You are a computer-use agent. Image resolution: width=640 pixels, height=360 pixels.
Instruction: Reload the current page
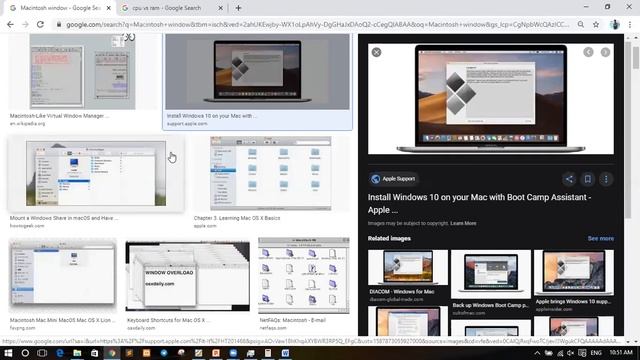point(40,24)
